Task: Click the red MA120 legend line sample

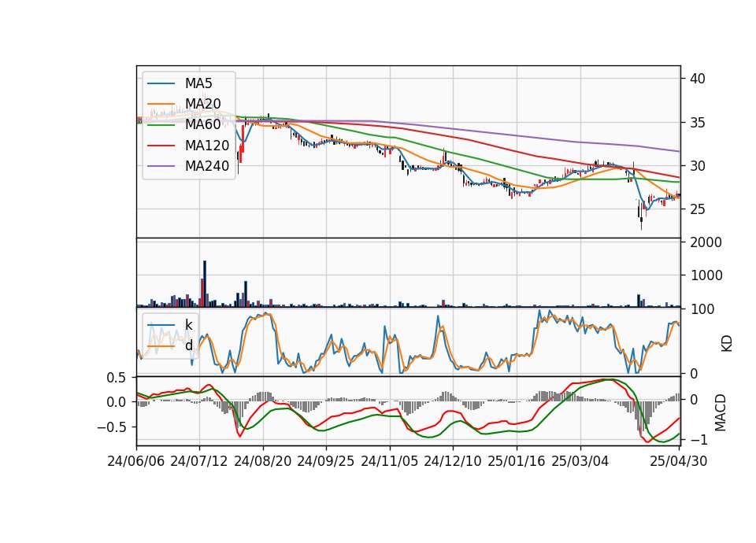Action: coord(161,146)
